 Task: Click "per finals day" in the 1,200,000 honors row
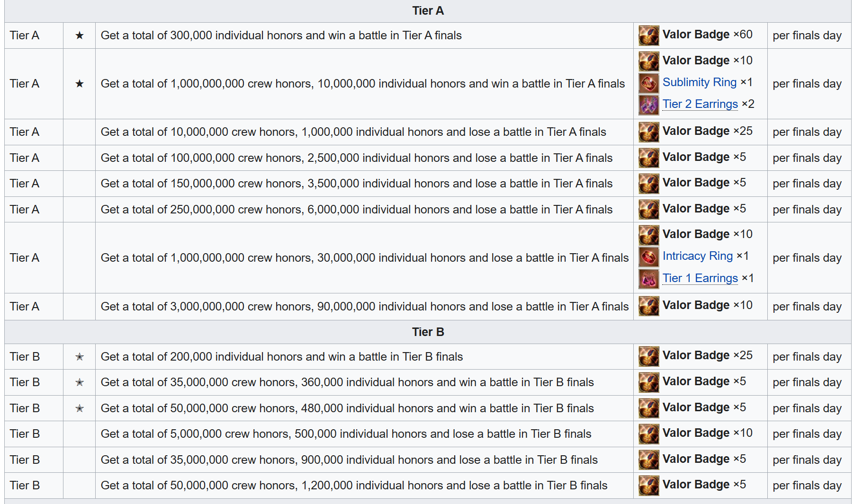(x=807, y=486)
